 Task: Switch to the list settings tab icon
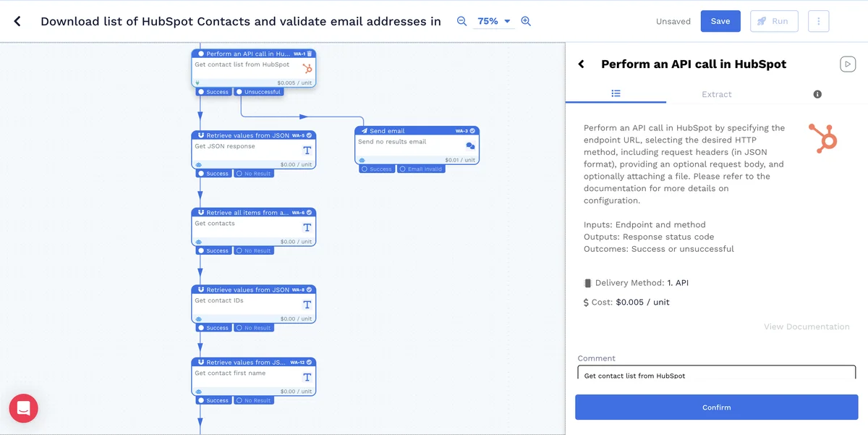(616, 94)
